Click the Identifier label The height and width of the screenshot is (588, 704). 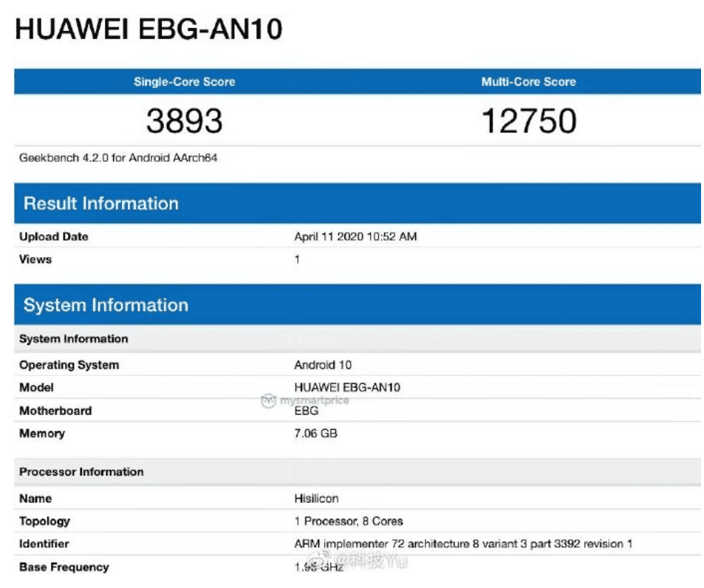point(44,544)
